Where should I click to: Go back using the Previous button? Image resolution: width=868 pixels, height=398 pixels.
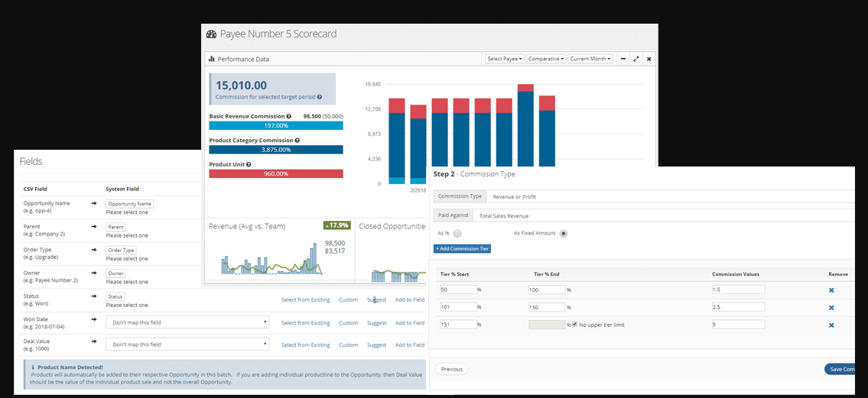pos(451,369)
